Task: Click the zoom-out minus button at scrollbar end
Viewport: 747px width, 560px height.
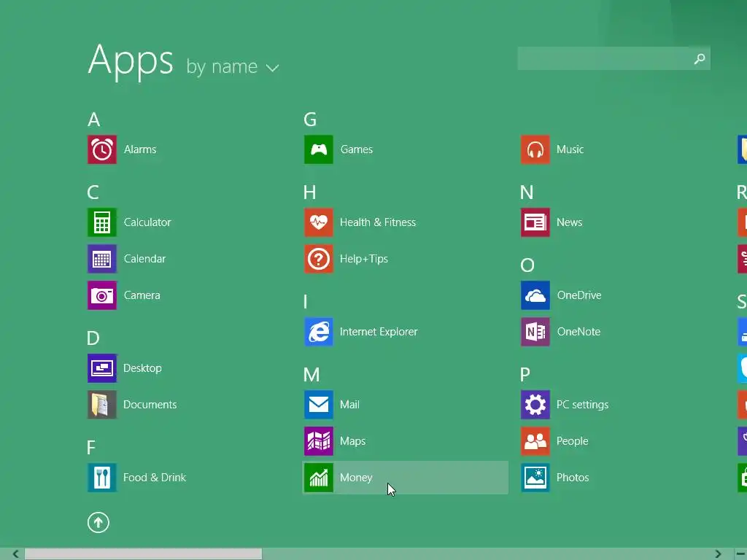Action: (741, 554)
